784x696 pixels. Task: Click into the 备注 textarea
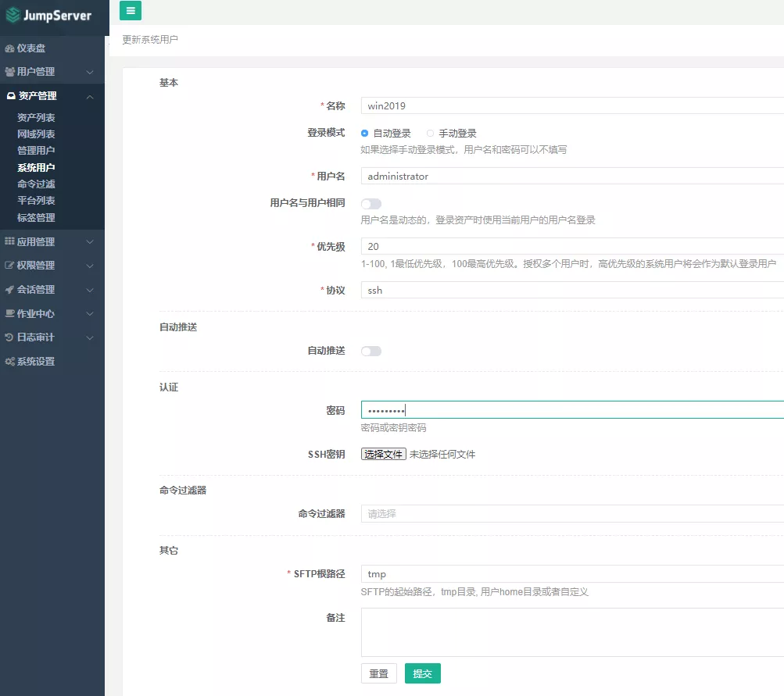click(x=571, y=632)
